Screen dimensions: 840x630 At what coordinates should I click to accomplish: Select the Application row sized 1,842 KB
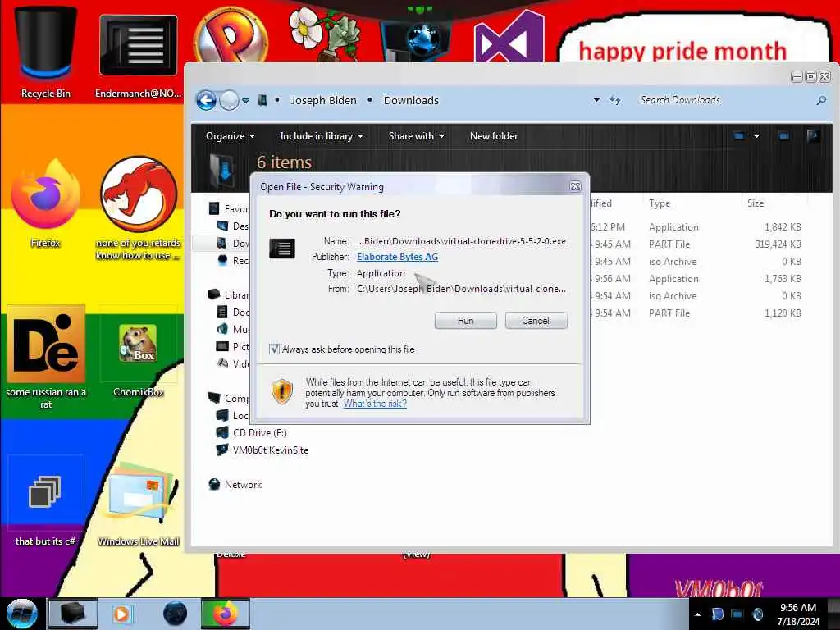pos(696,227)
